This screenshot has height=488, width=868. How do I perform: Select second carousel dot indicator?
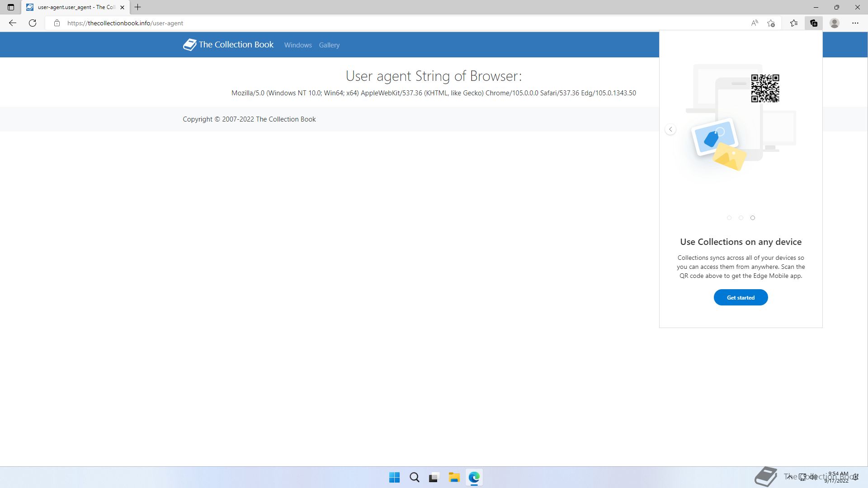pos(741,218)
